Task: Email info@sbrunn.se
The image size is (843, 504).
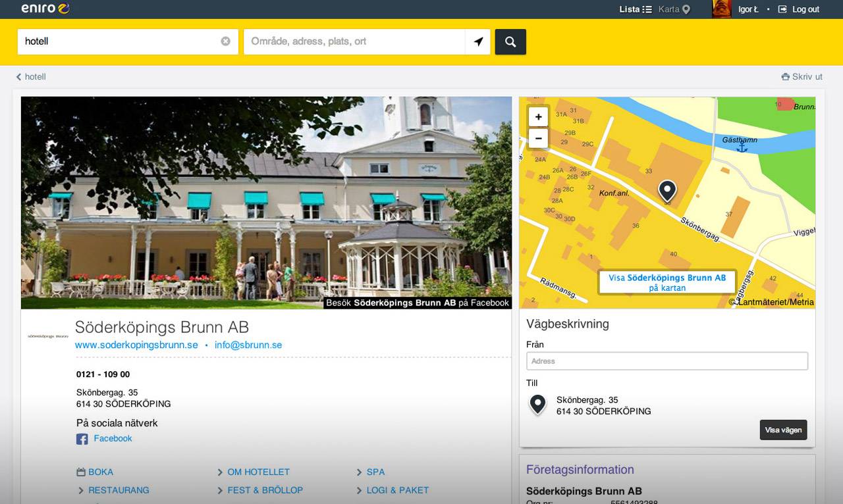Action: pyautogui.click(x=248, y=345)
